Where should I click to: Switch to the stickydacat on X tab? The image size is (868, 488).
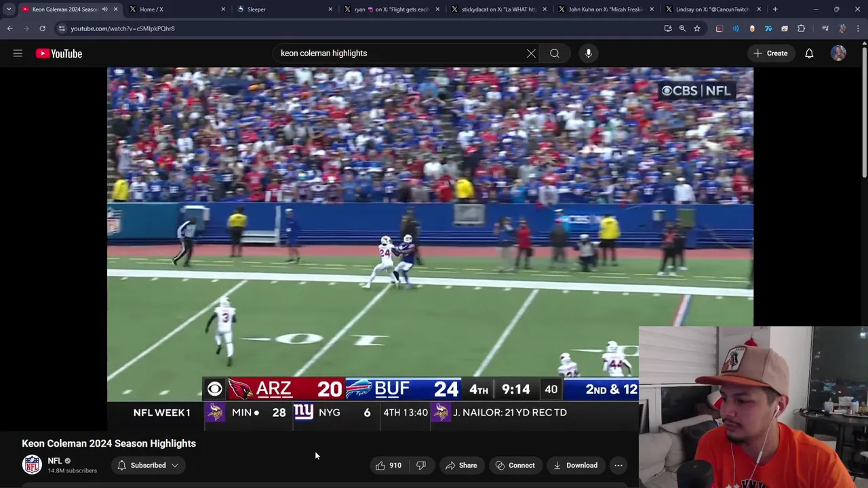pos(498,9)
